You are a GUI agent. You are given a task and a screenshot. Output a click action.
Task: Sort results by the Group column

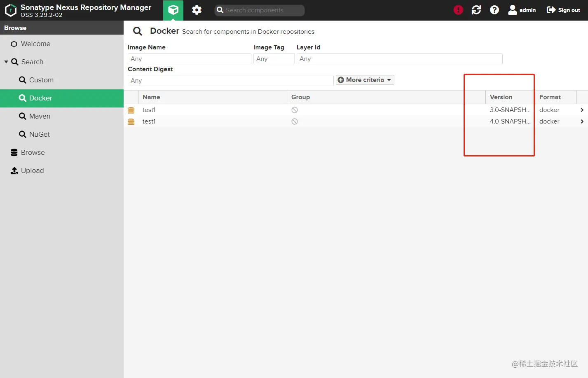point(386,97)
